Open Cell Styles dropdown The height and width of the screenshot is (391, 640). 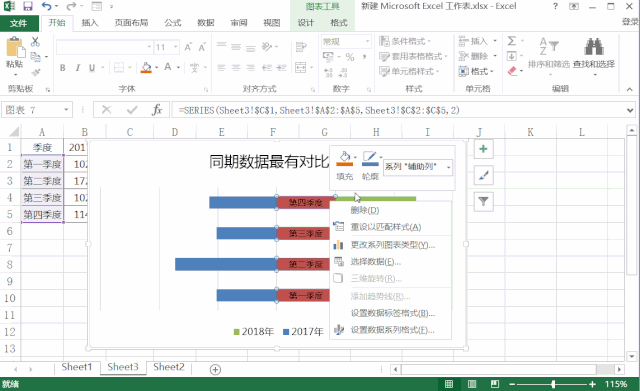click(409, 71)
